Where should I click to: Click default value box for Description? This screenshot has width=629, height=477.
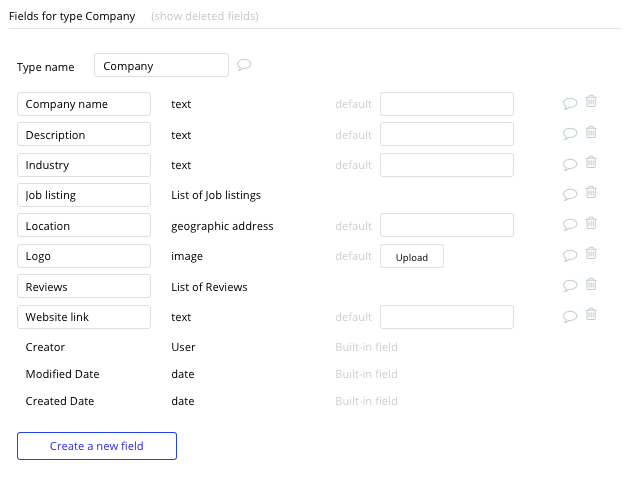pyautogui.click(x=447, y=134)
